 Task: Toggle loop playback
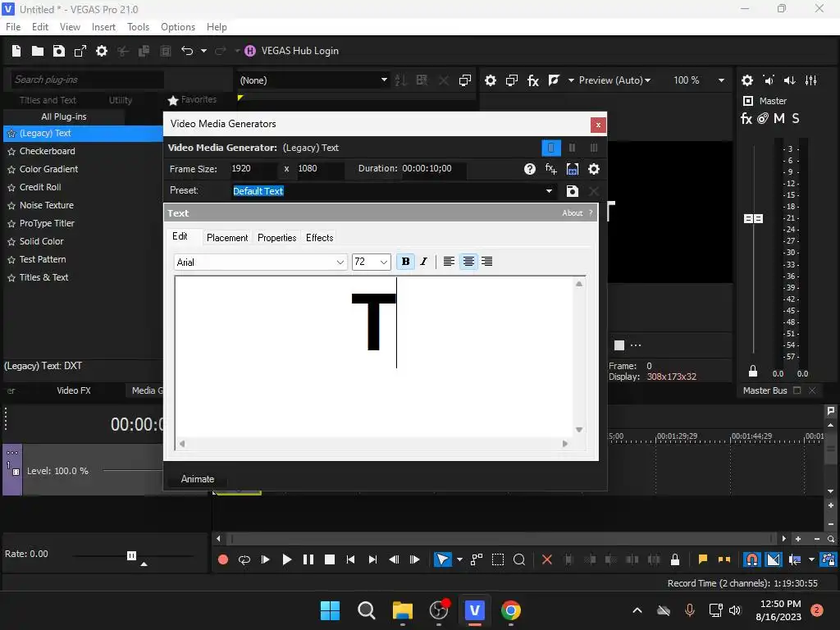click(x=244, y=559)
